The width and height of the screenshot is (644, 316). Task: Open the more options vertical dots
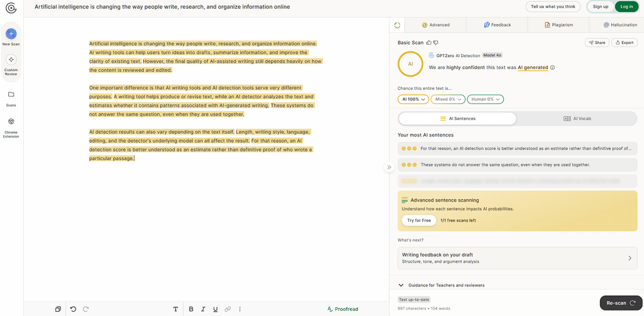[240, 309]
